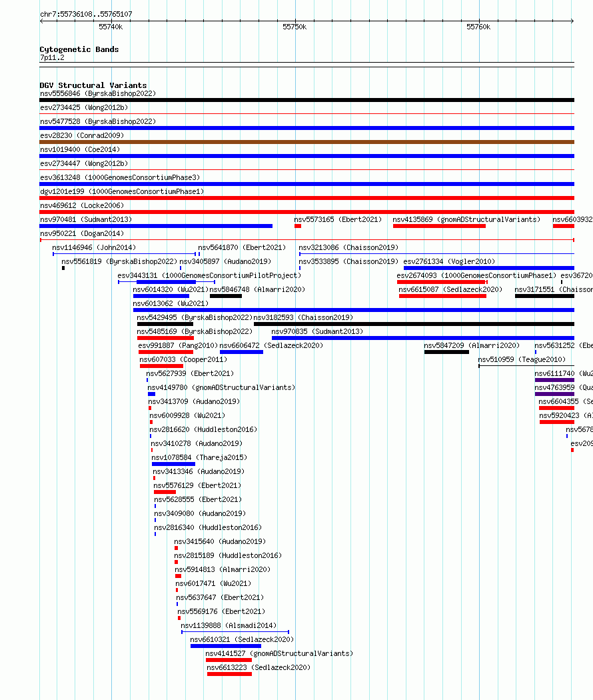This screenshot has height=700, width=593.
Task: Click nsv2816620 (Huddleston2016) label
Action: point(203,429)
